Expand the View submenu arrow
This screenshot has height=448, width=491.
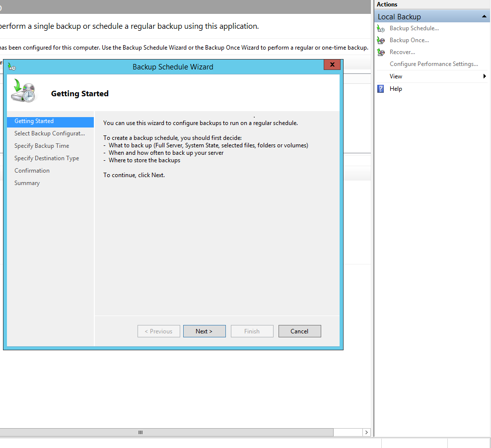coord(485,76)
